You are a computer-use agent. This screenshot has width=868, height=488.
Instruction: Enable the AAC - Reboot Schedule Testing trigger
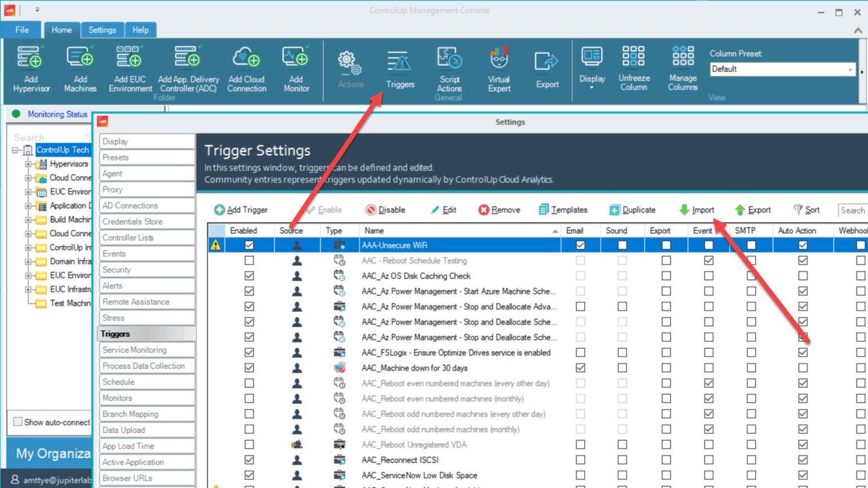pos(249,260)
